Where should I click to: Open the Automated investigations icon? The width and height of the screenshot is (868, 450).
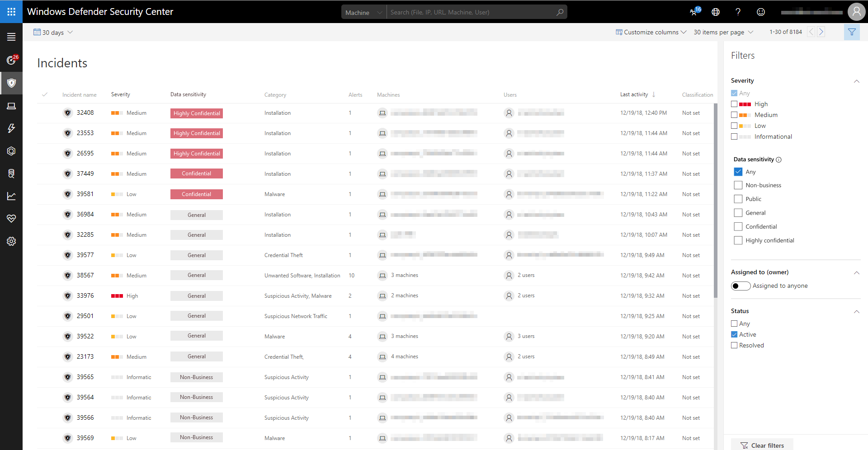pyautogui.click(x=11, y=151)
